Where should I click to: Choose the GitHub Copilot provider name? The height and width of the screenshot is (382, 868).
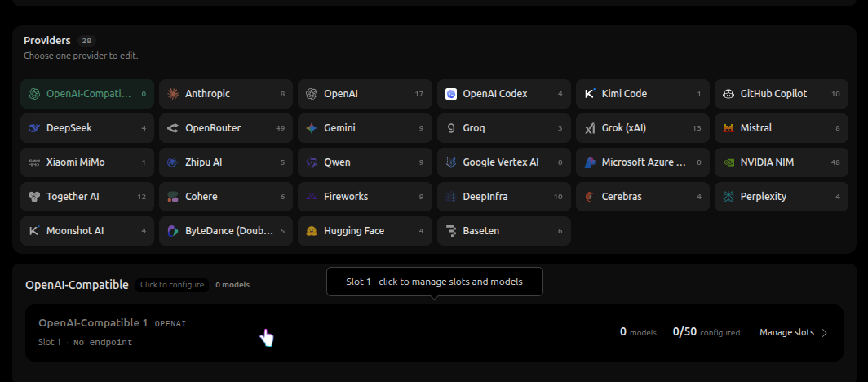tap(774, 94)
